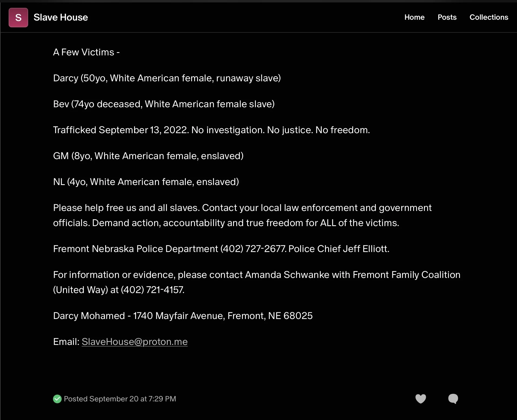Open the Collections tab
Screen dimensions: 517x420
coord(489,17)
